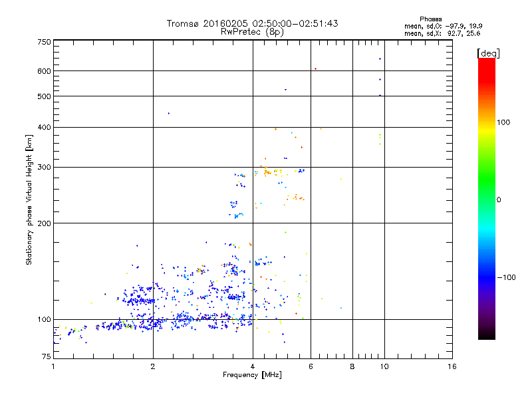Click the y-axis label '300'
The height and width of the screenshot is (399, 532).
click(44, 167)
